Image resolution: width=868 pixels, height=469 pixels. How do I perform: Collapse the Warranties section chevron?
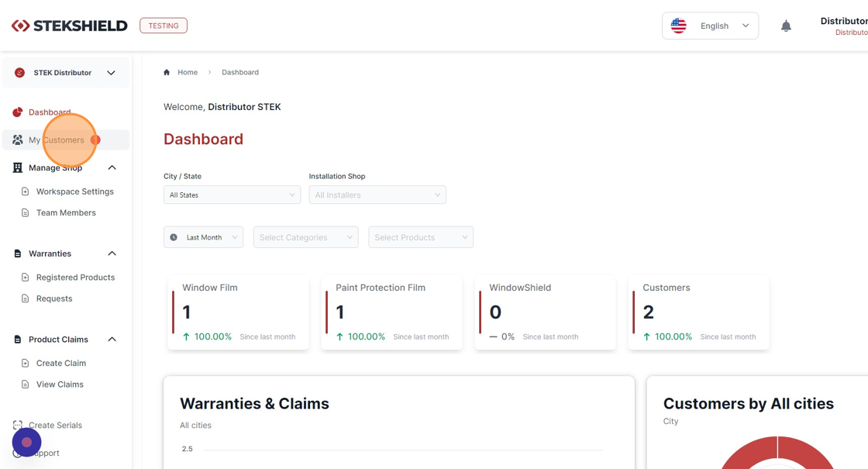[112, 253]
